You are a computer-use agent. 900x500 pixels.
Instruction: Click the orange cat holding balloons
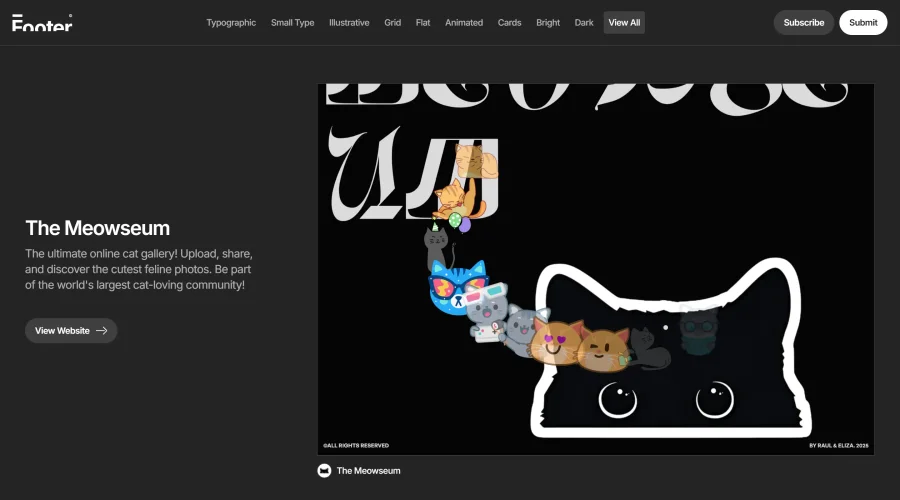458,206
